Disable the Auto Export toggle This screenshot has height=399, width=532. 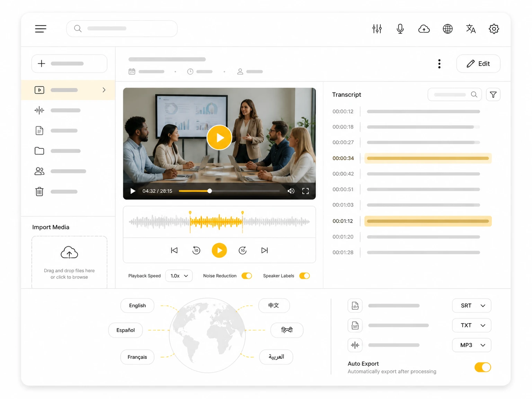[x=483, y=367]
